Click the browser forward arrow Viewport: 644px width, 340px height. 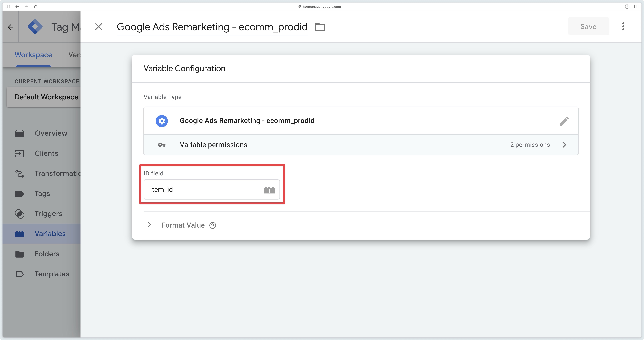[26, 7]
